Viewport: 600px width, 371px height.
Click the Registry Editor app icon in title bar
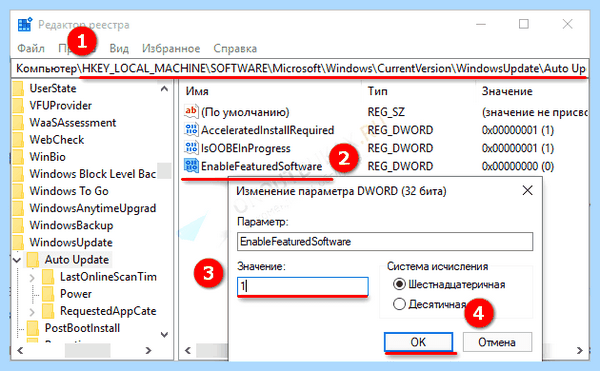pos(25,25)
